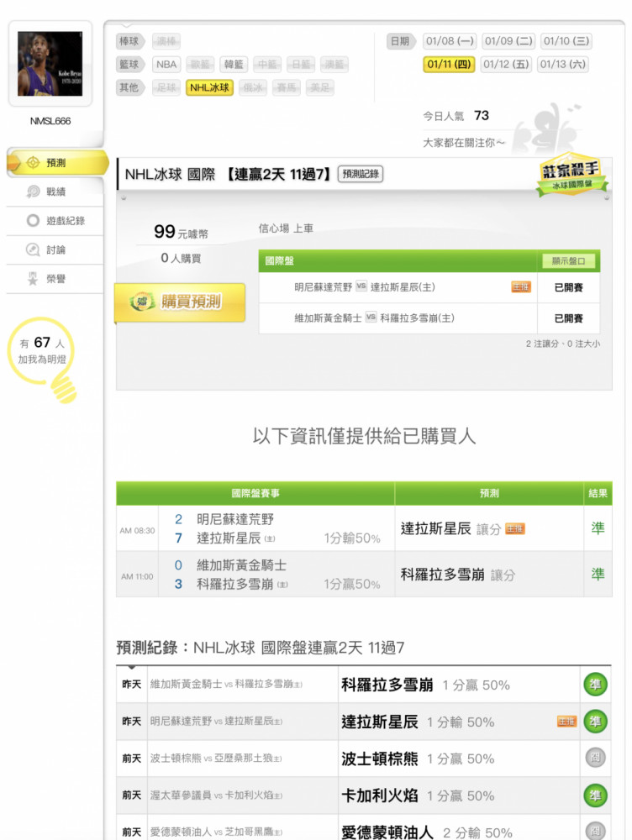Image resolution: width=632 pixels, height=840 pixels.
Task: Select the NBA league filter
Action: point(166,65)
